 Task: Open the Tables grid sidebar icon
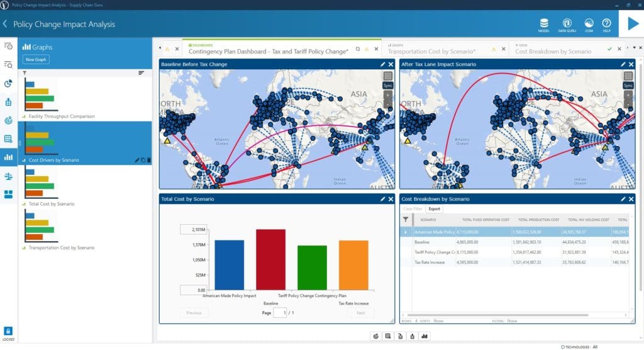[8, 138]
